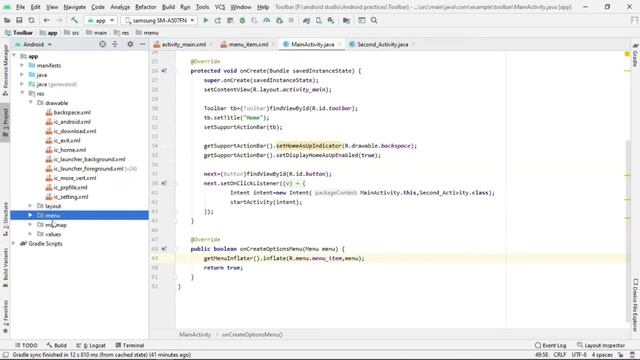Open the TODO tool window
Viewport: 640px width, 360px height.
(26, 345)
